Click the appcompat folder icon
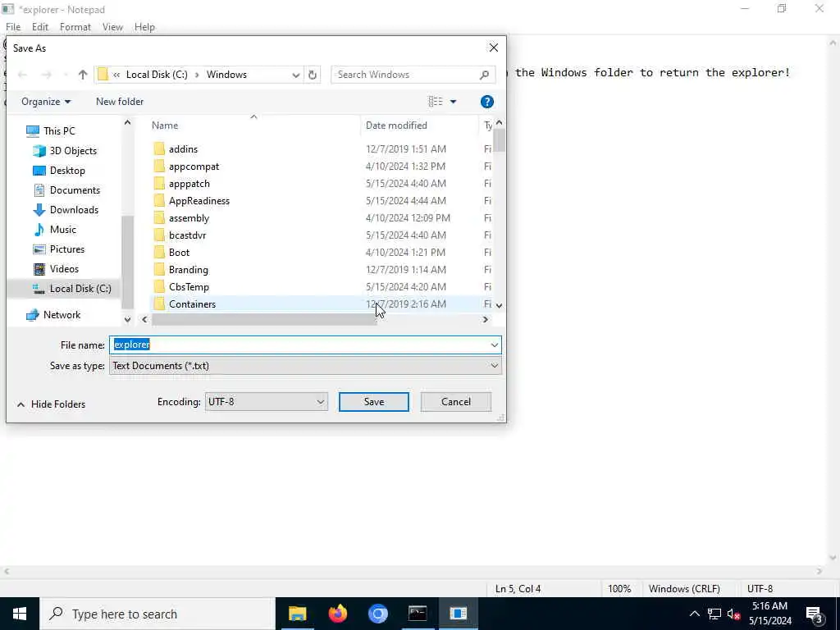Screen dimensions: 840x630 point(159,166)
